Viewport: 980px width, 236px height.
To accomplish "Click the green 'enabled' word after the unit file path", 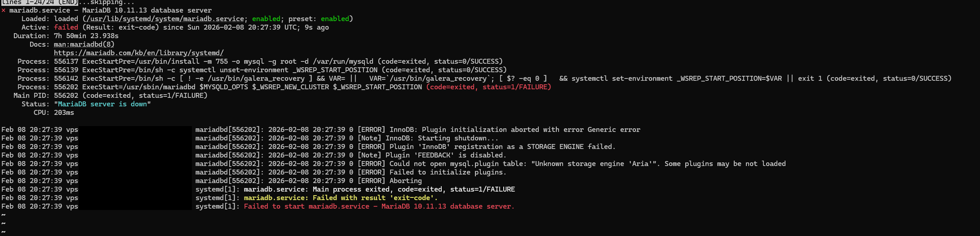I will [x=266, y=19].
